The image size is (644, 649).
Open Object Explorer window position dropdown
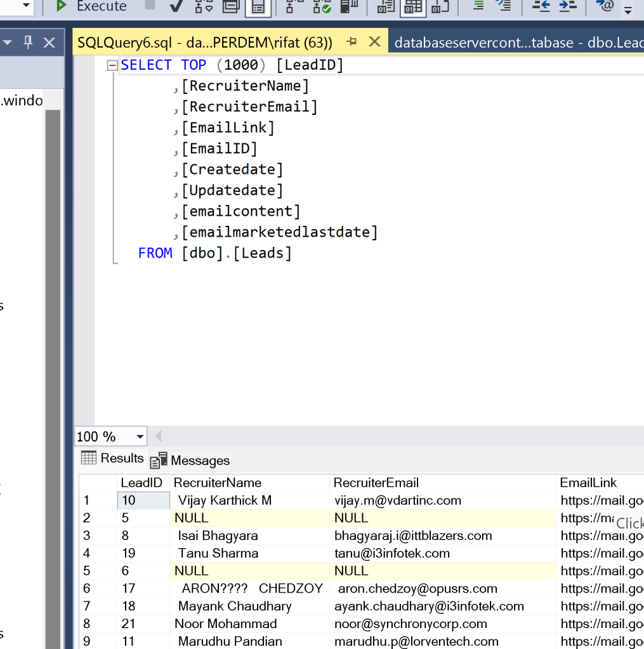[8, 43]
